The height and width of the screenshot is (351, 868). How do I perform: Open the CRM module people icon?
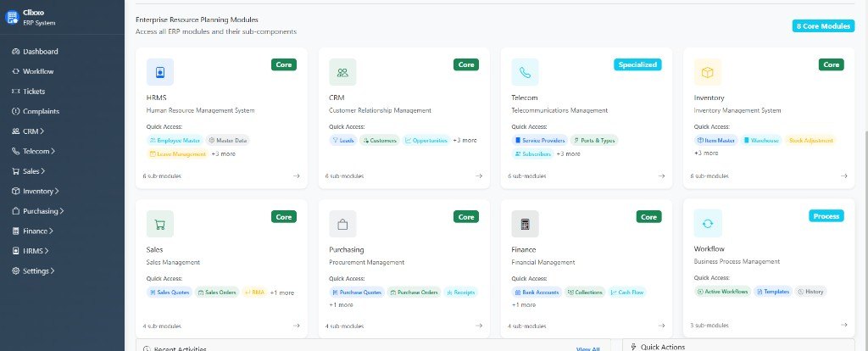coord(342,72)
